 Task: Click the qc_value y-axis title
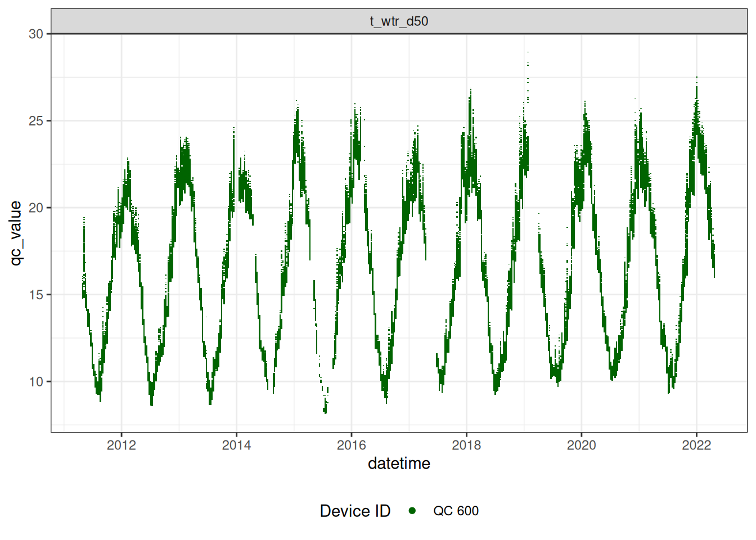pyautogui.click(x=16, y=233)
